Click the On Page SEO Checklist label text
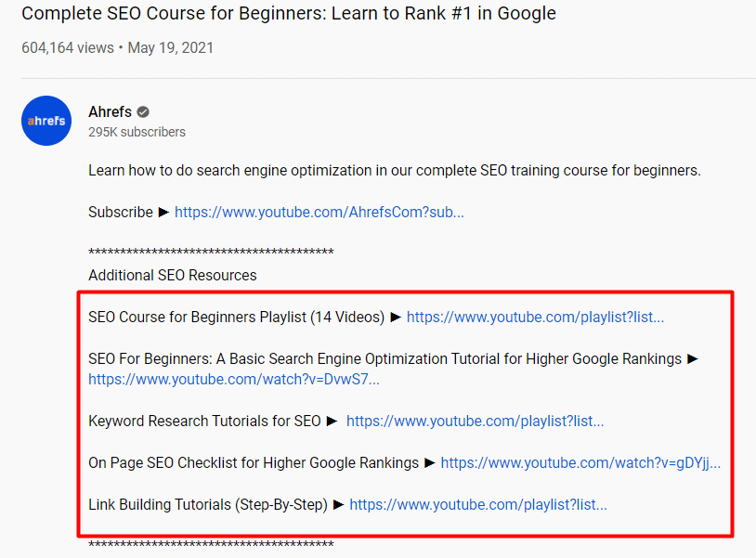Image resolution: width=756 pixels, height=558 pixels. (x=254, y=462)
